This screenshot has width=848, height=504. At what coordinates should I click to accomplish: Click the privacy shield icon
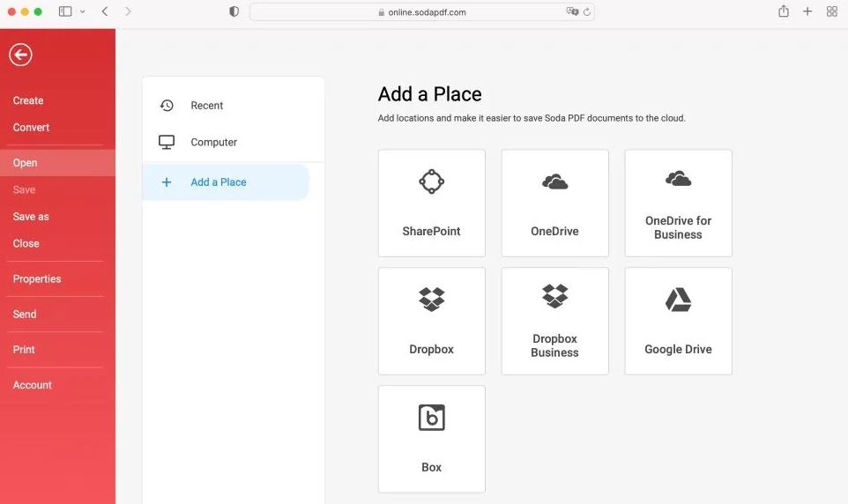[x=234, y=11]
